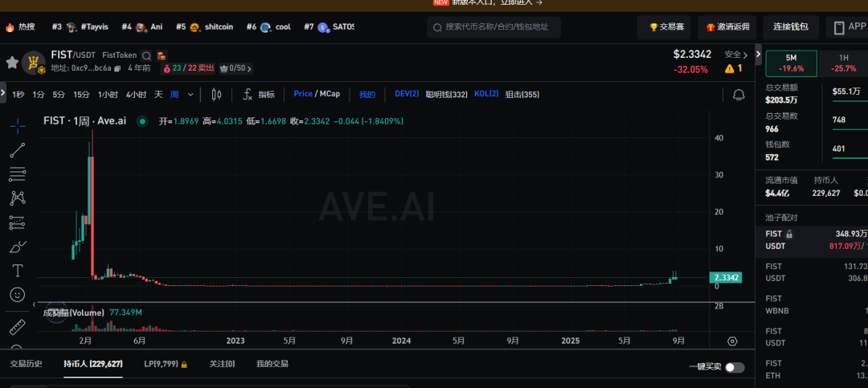Select the trend line drawing tool
The width and height of the screenshot is (868, 388).
tap(17, 150)
